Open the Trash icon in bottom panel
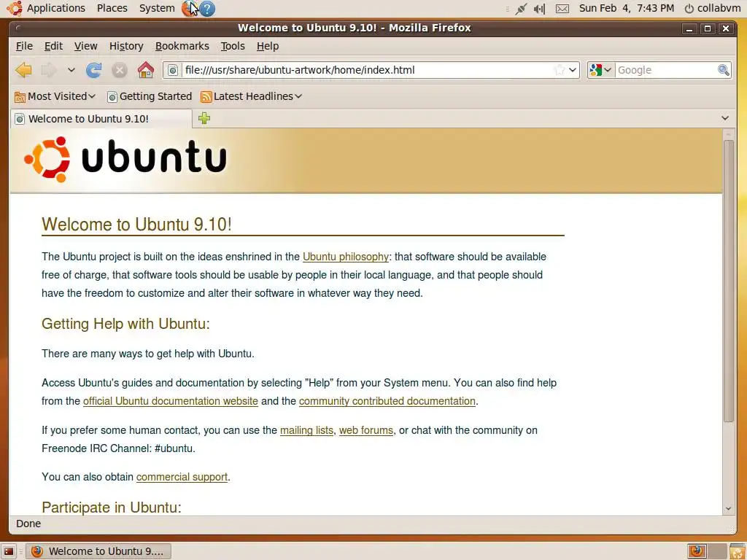 click(737, 551)
